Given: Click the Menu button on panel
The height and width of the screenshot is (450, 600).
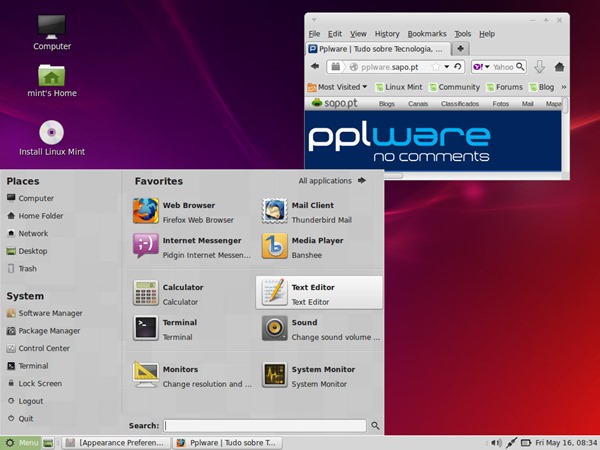Looking at the screenshot, I should click(20, 443).
